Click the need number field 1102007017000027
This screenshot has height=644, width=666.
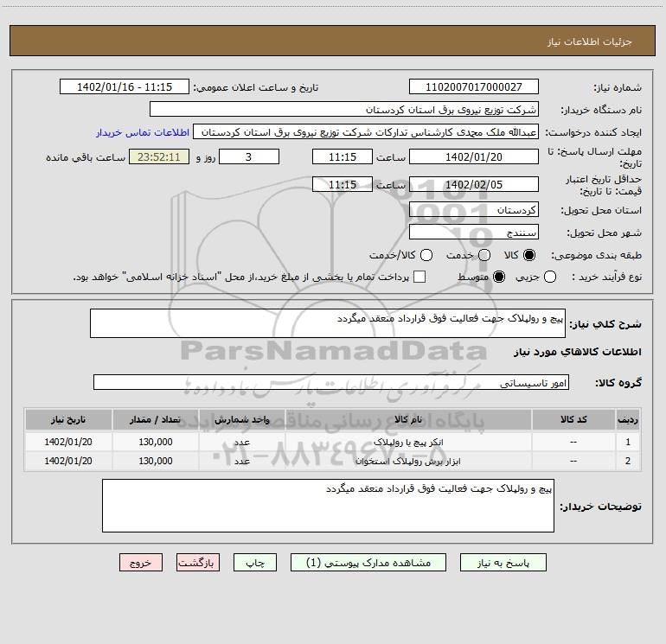474,87
